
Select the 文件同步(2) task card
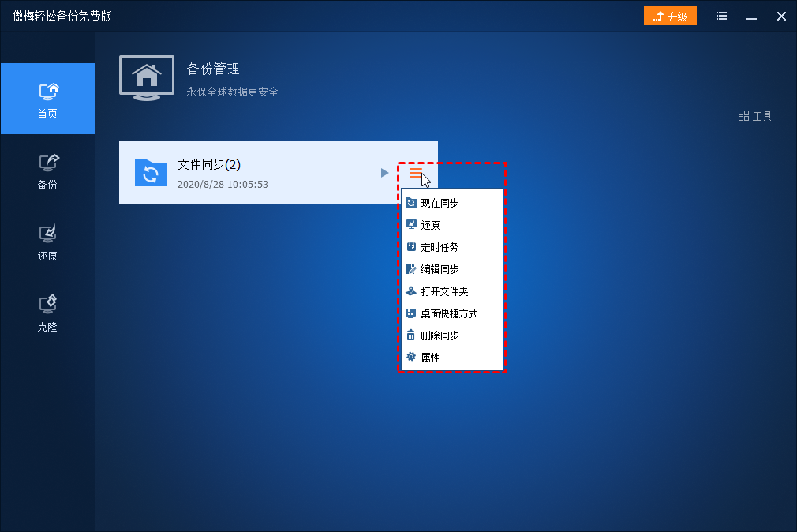pos(278,173)
